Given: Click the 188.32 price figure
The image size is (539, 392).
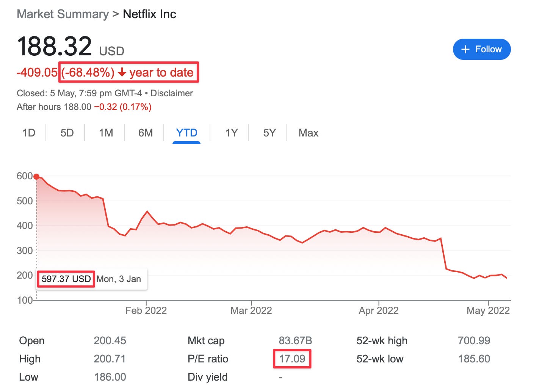Looking at the screenshot, I should click(54, 46).
